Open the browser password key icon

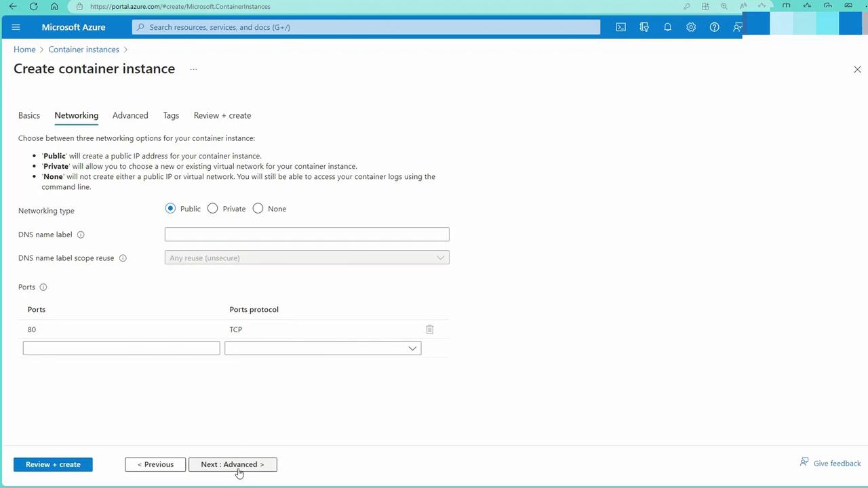point(686,6)
